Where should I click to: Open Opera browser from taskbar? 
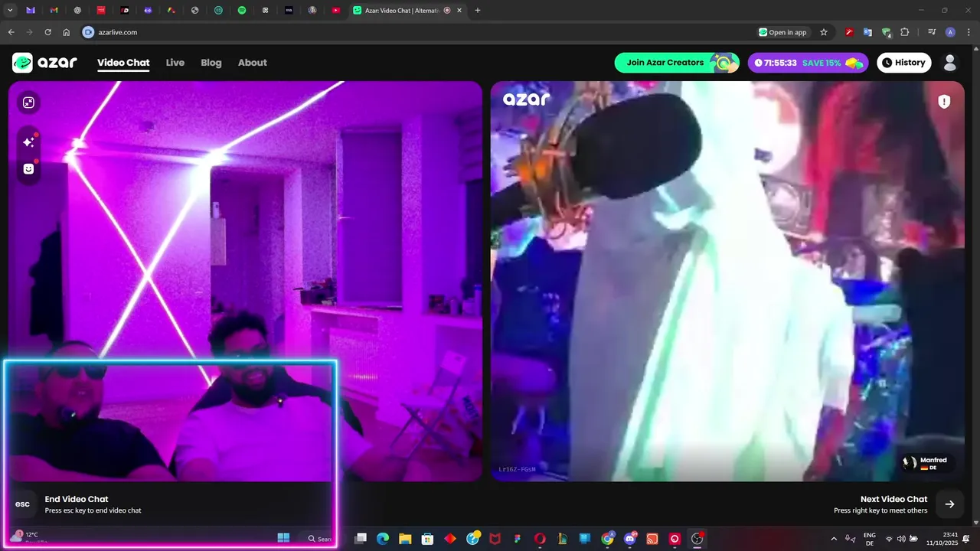click(540, 539)
